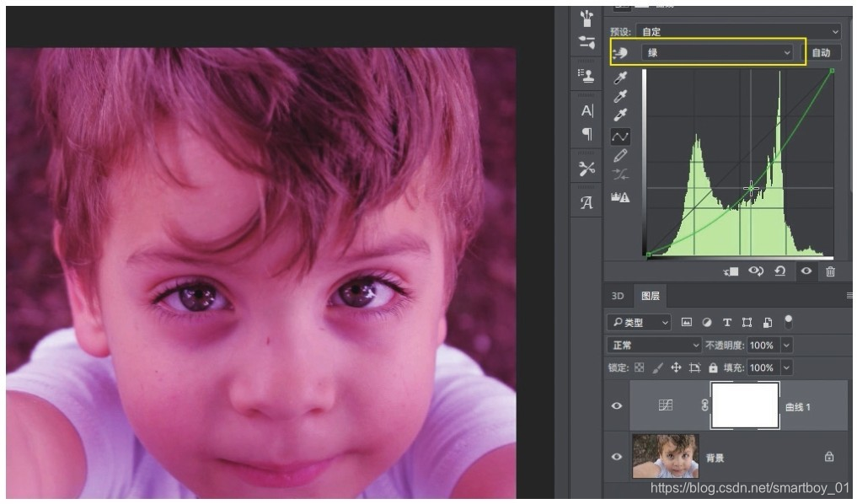
Task: Clip the adjustment to the layer below
Action: tap(731, 271)
